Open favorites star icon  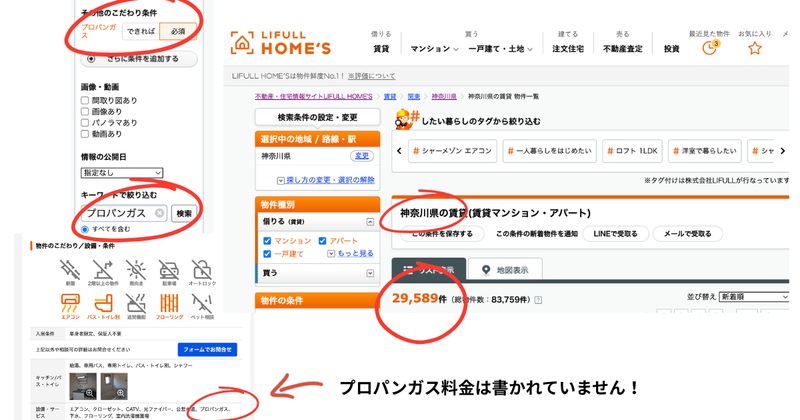click(x=755, y=48)
